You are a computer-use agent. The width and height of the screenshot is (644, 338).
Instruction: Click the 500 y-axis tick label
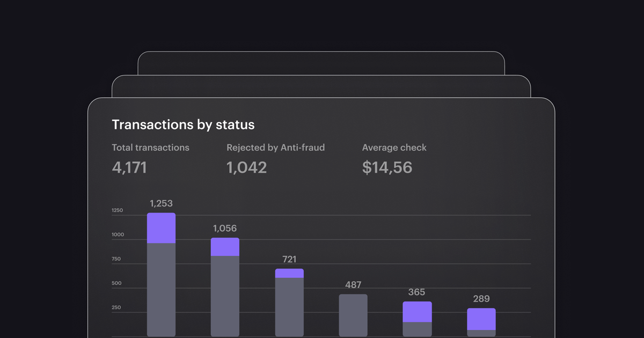click(118, 283)
